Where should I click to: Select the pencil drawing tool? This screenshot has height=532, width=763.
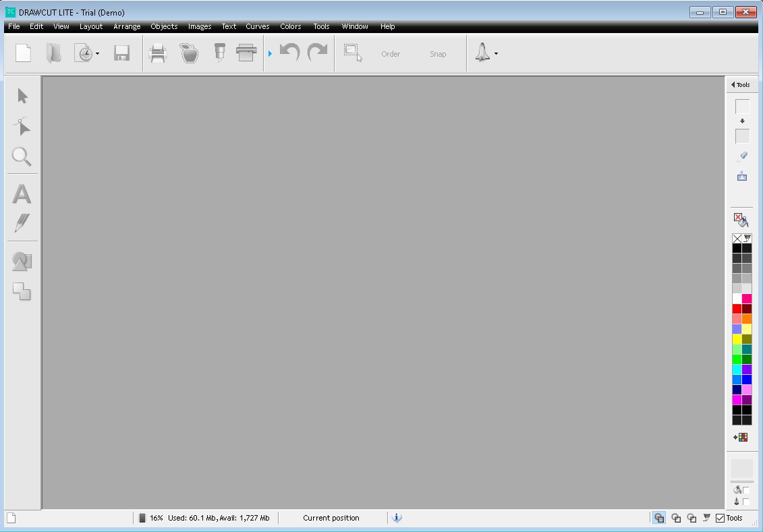point(22,223)
